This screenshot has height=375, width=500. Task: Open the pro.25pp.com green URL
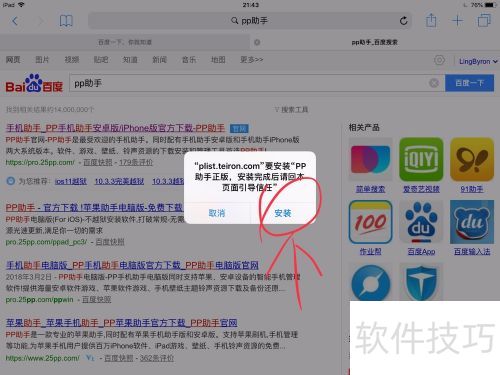pos(40,162)
